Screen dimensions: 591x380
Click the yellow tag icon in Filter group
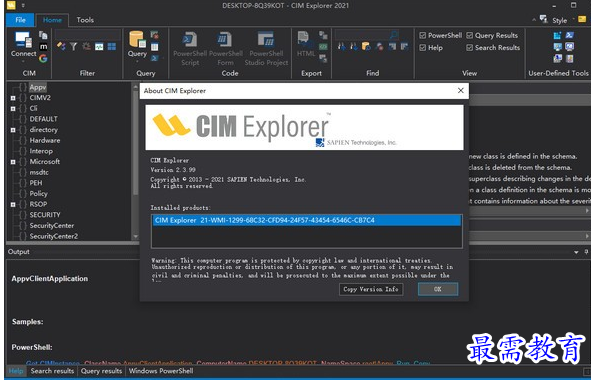(x=61, y=46)
